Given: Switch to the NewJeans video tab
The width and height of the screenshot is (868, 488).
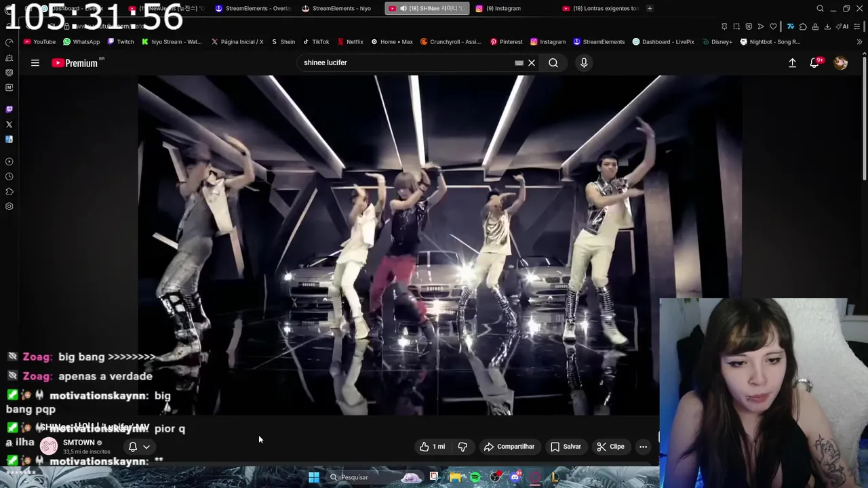Looking at the screenshot, I should [167, 8].
